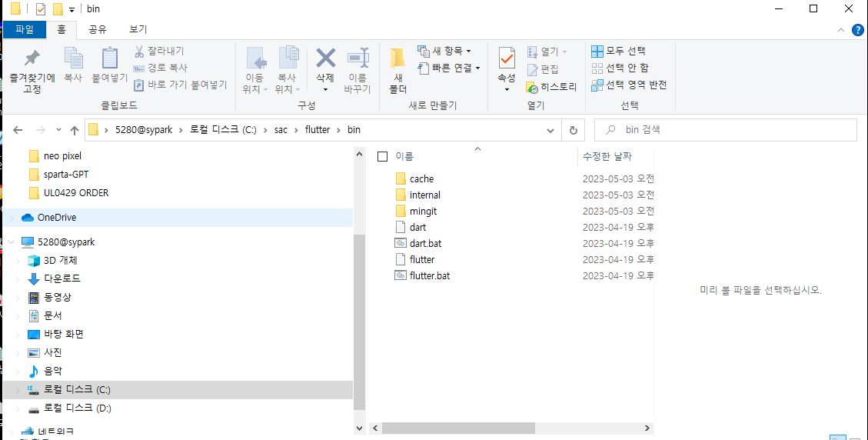The height and width of the screenshot is (440, 868).
Task: Collapse the 5280@sypark tree node
Action: click(11, 242)
